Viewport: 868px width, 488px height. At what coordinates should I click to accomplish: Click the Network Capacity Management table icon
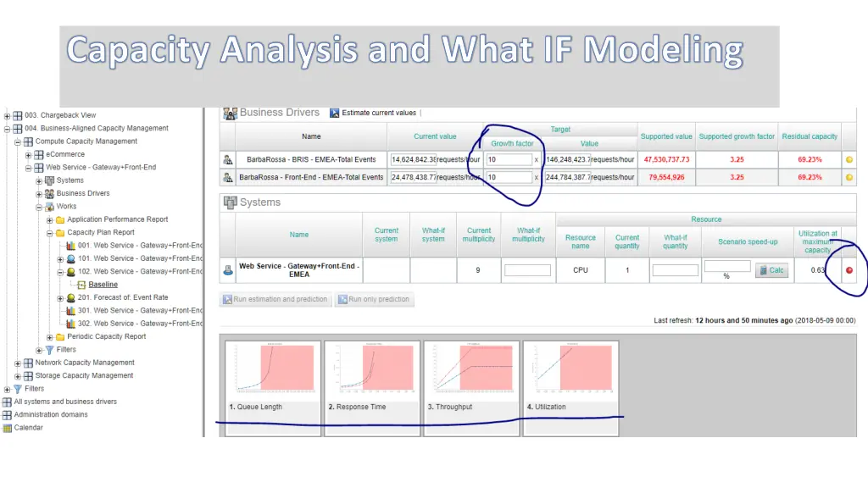pos(28,363)
